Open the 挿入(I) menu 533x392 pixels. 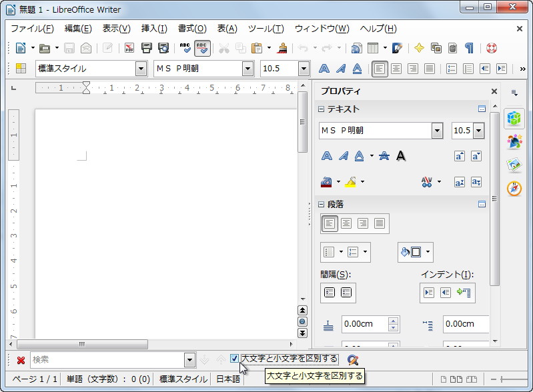pos(154,29)
